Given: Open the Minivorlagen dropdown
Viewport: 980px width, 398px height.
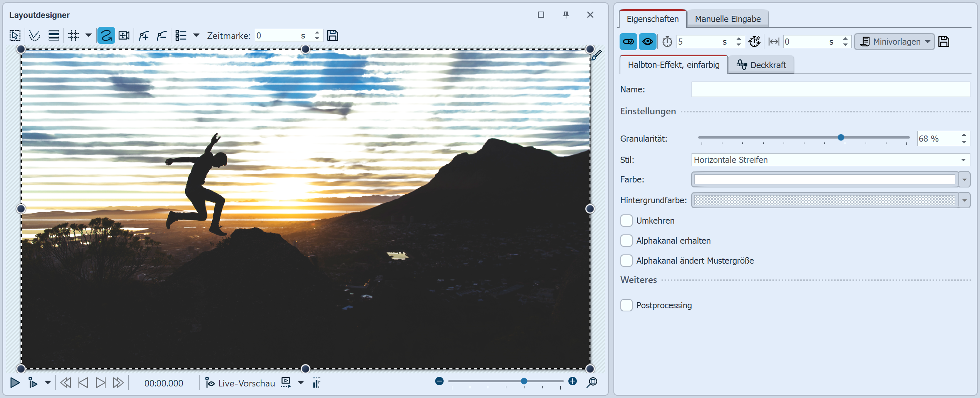Looking at the screenshot, I should pos(895,42).
